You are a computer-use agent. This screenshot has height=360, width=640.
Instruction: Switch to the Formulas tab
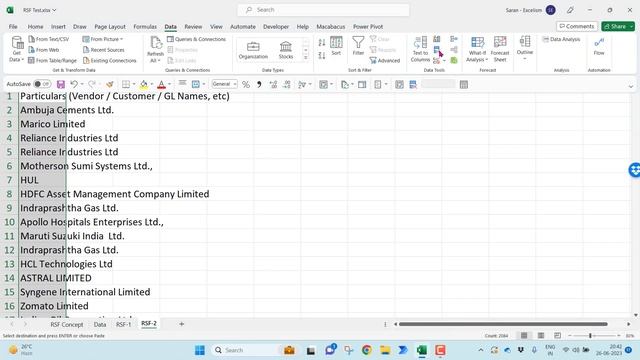coord(145,27)
